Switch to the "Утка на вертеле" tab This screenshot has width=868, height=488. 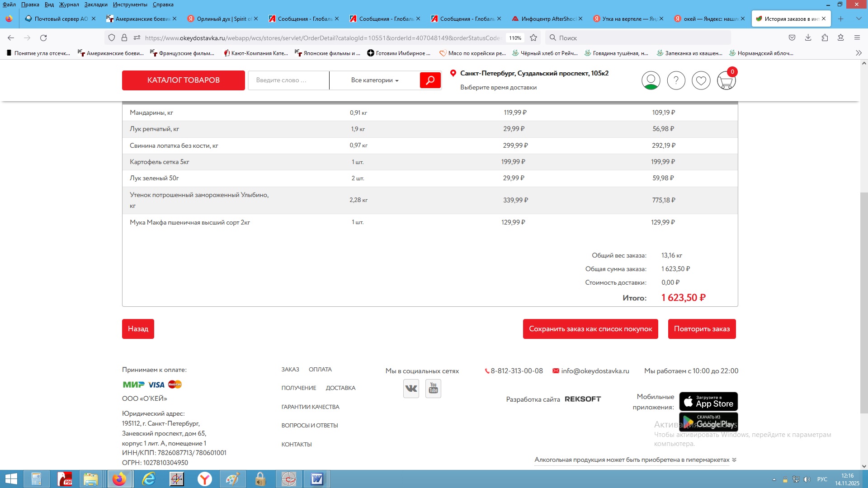coord(626,19)
